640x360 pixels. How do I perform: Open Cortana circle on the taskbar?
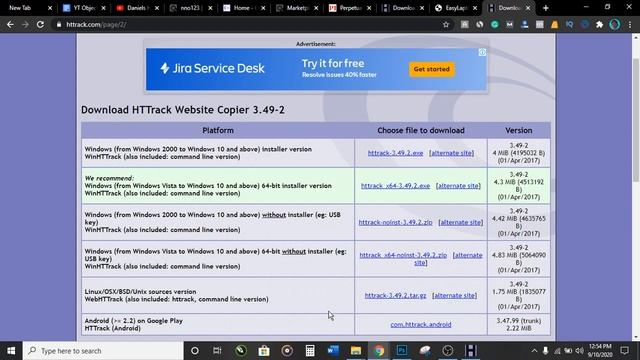click(195, 351)
